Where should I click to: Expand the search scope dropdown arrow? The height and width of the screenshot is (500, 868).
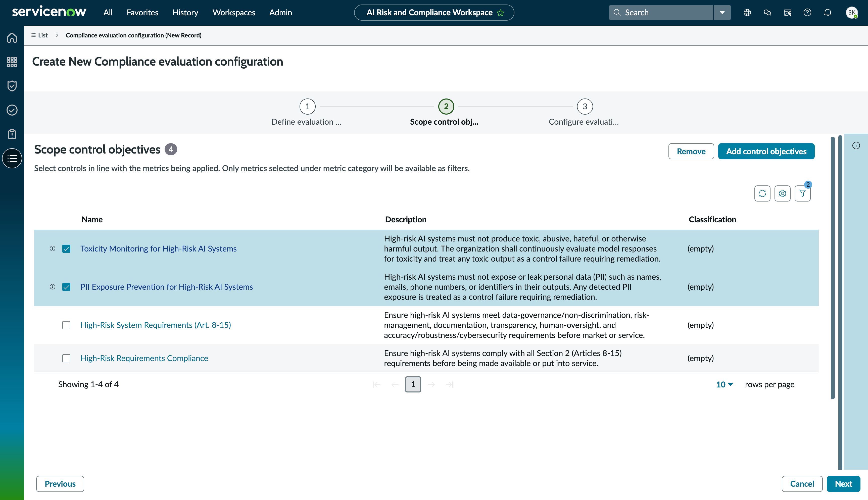(722, 13)
